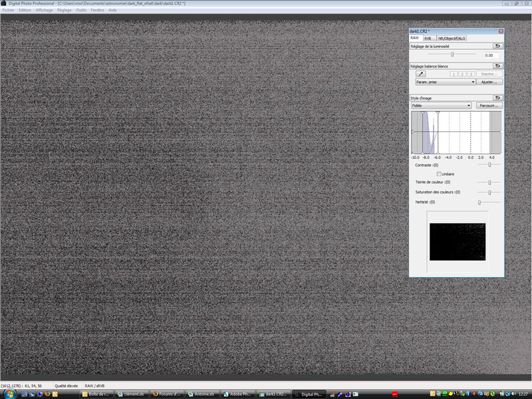Viewport: 532px width, 399px height.
Task: Open the Aide menu
Action: coord(112,10)
